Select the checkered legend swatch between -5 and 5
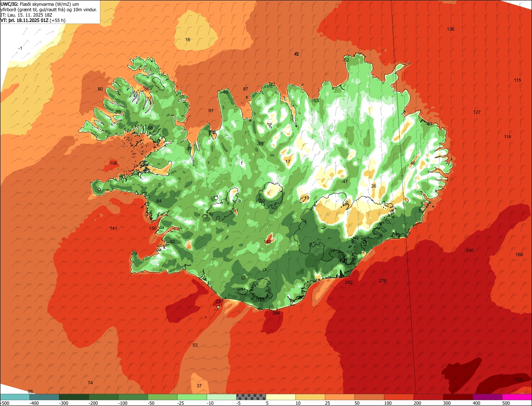 click(x=251, y=396)
